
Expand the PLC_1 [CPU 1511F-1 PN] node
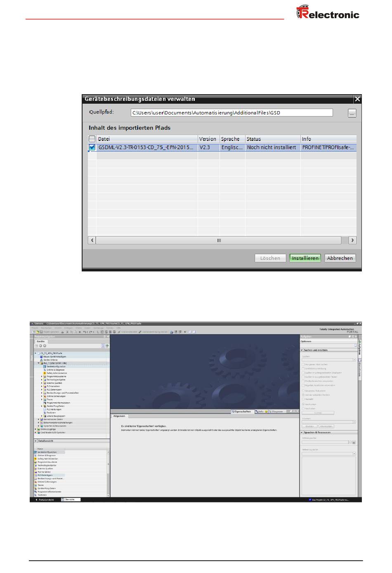pyautogui.click(x=39, y=363)
